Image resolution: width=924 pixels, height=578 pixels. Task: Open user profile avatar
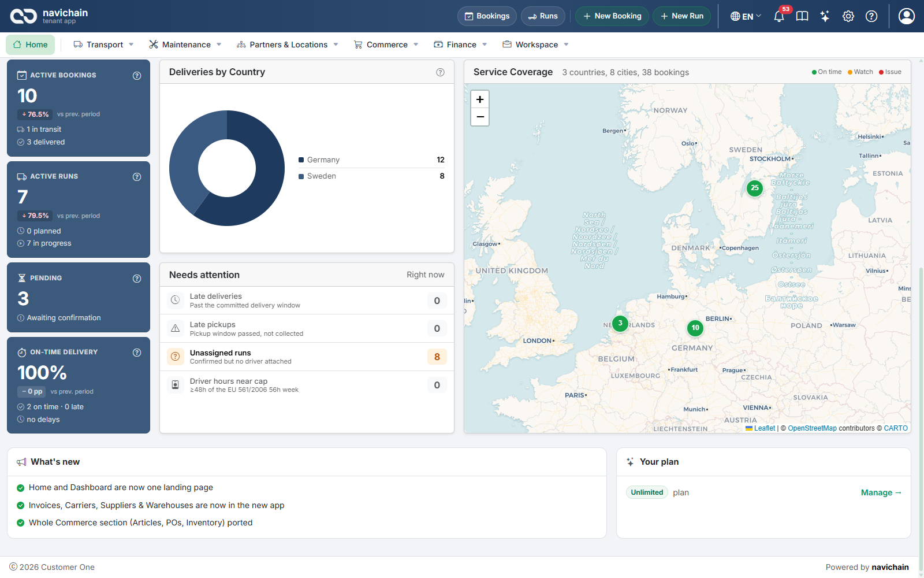(907, 16)
